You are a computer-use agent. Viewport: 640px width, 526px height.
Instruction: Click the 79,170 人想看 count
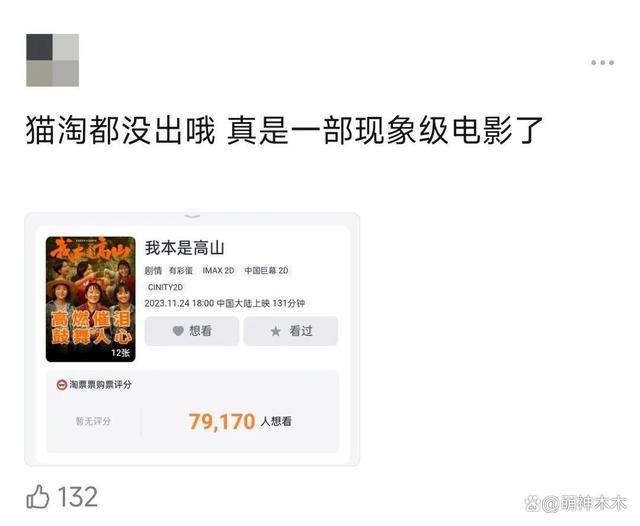click(x=240, y=421)
